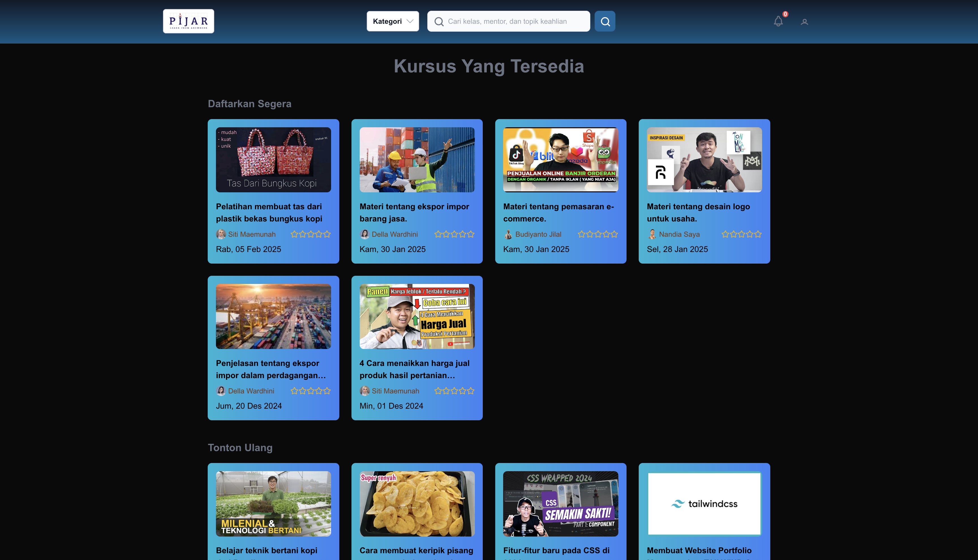Click Nandia Saya mentor avatar
Image resolution: width=978 pixels, height=560 pixels.
tap(652, 234)
